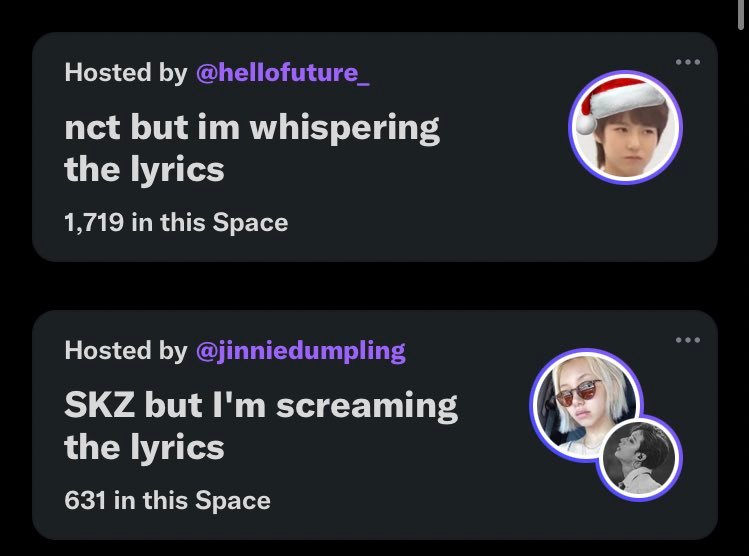The height and width of the screenshot is (556, 749).
Task: Open more options for the nct whispering Space
Action: click(x=687, y=63)
